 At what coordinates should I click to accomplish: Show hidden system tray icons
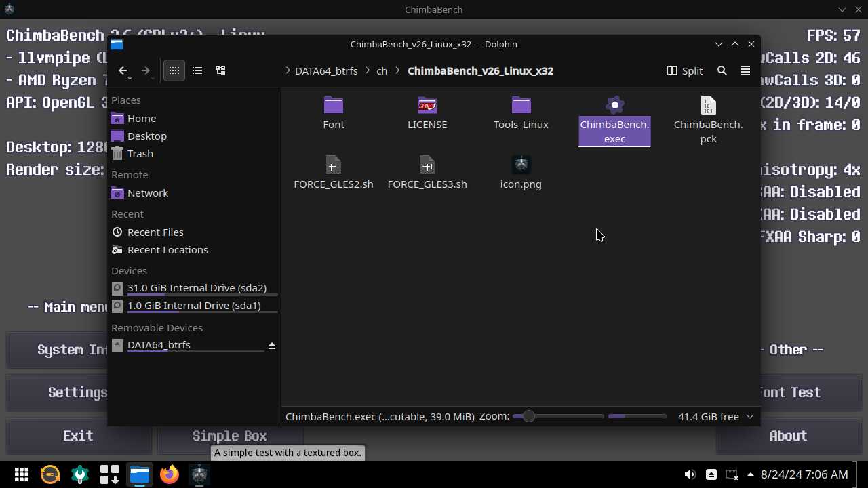(x=750, y=474)
